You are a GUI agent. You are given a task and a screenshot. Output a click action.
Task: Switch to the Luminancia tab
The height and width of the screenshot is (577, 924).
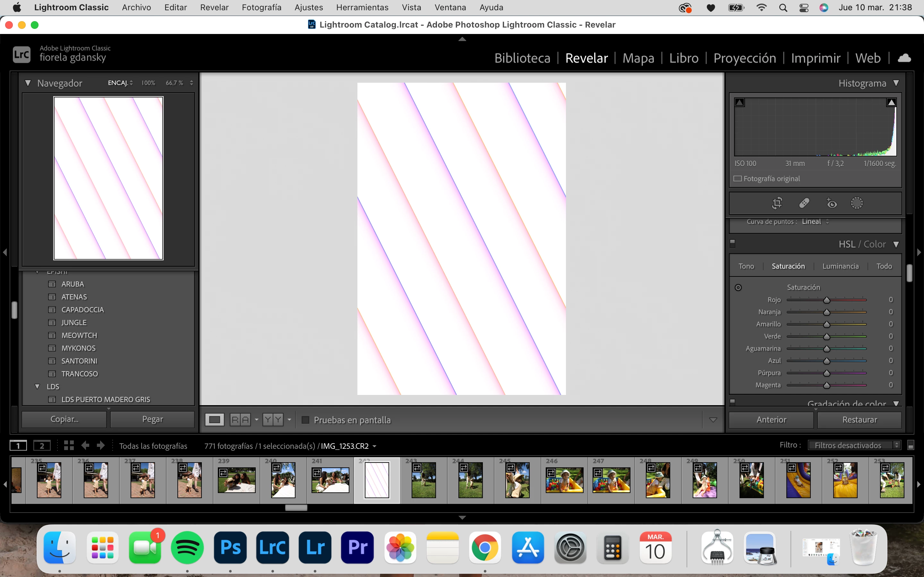pos(840,266)
